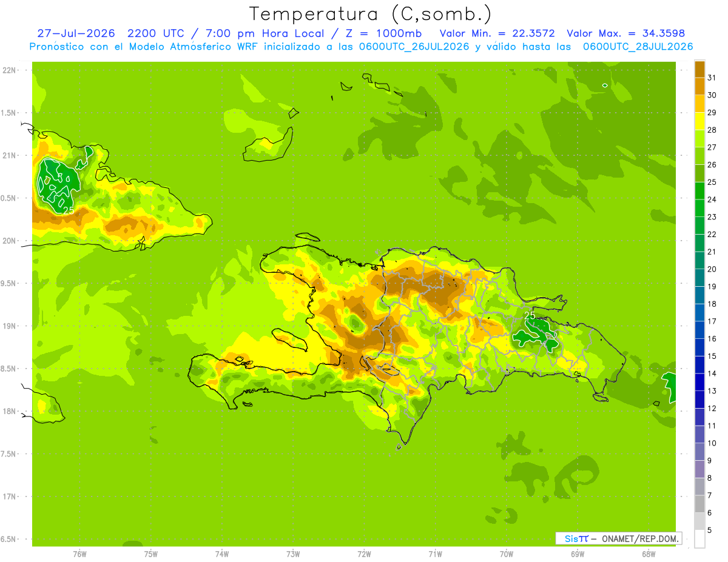
Task: Click the color bar segment between 11 and 12
Action: tap(699, 417)
